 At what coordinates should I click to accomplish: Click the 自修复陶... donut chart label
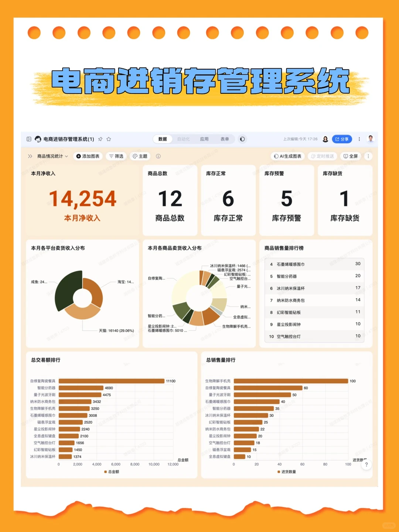[157, 278]
